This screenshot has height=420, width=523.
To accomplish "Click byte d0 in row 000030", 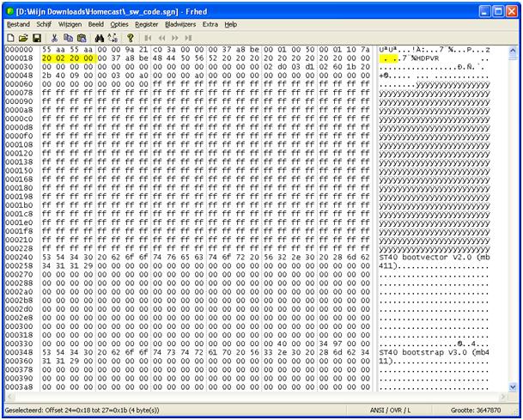I will [283, 67].
